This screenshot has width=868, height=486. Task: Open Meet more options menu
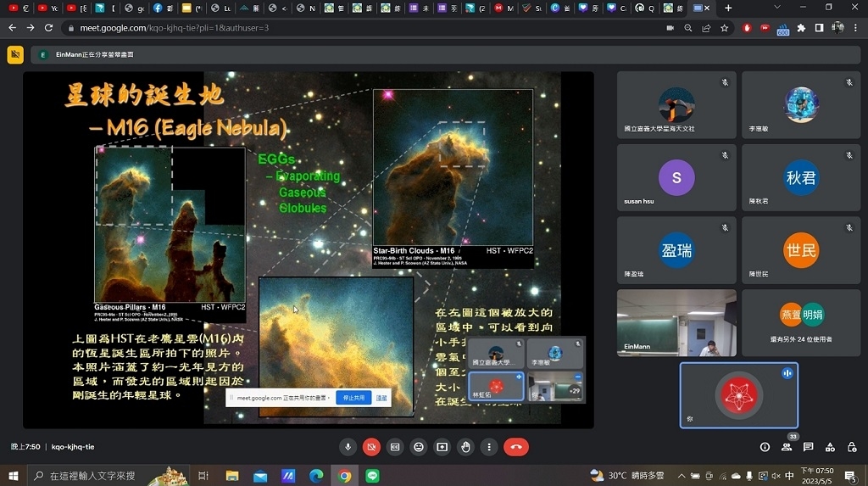489,447
